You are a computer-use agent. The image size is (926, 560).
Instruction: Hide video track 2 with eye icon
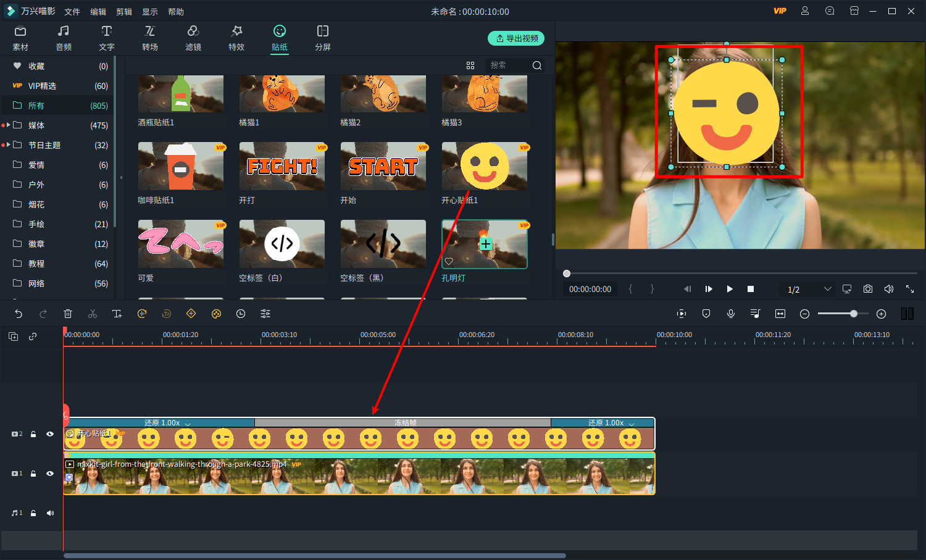[x=50, y=434]
